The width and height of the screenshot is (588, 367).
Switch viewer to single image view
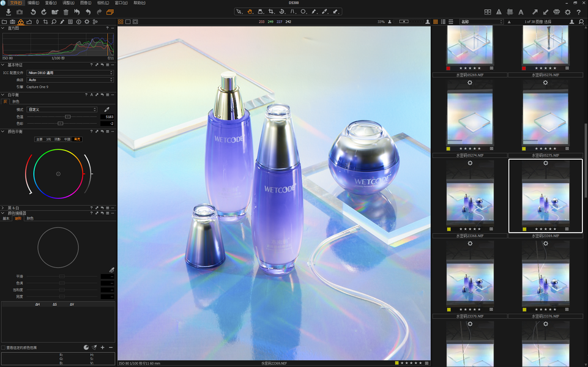click(128, 22)
